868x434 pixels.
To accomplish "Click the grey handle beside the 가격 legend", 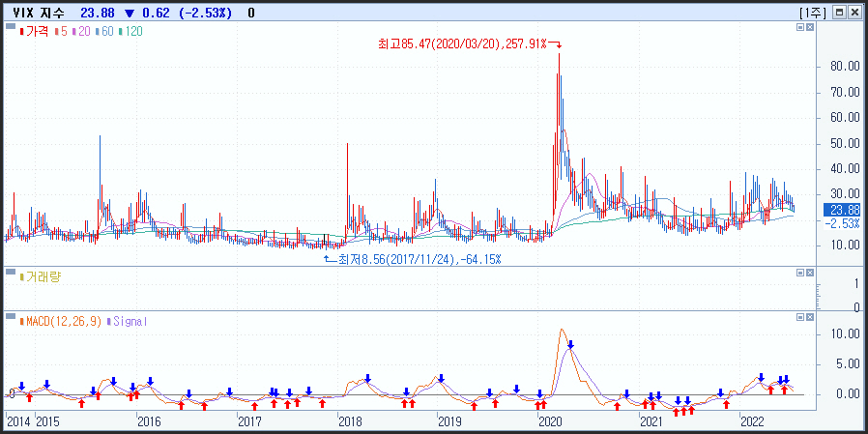I will [x=10, y=26].
